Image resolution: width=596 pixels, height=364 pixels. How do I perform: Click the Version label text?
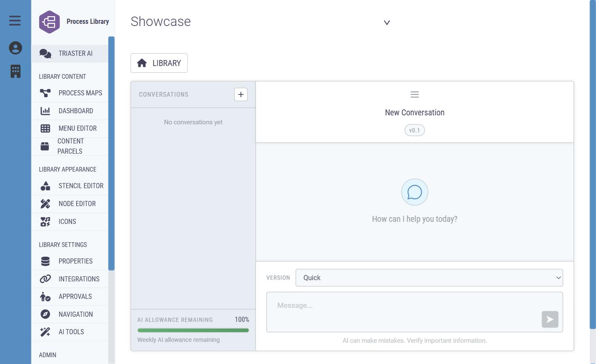(x=278, y=278)
